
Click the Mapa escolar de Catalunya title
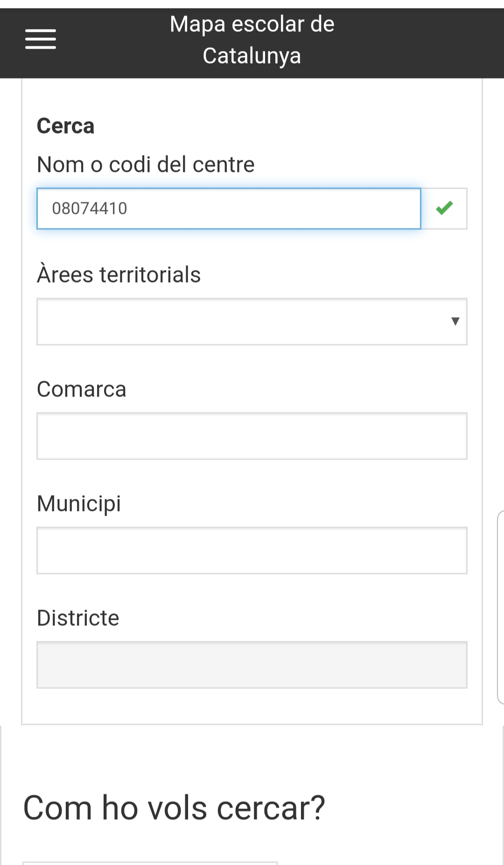252,40
